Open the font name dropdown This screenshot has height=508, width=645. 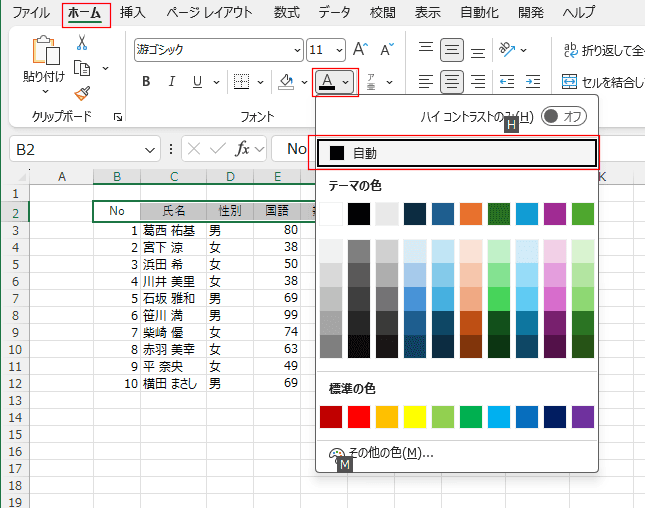coord(297,49)
